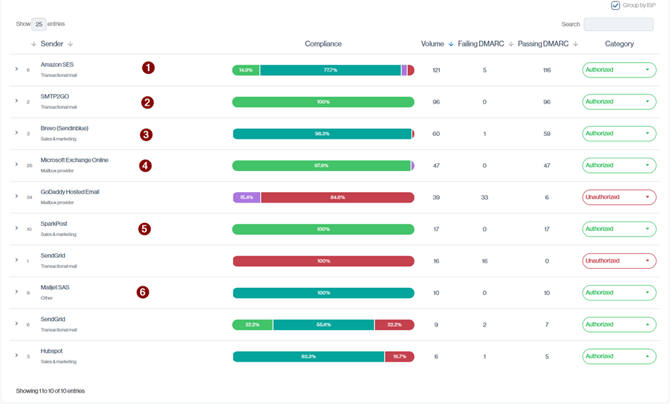Click red badge number 4 near Microsoft Exchange
Screen dimensions: 670x404
(x=145, y=166)
